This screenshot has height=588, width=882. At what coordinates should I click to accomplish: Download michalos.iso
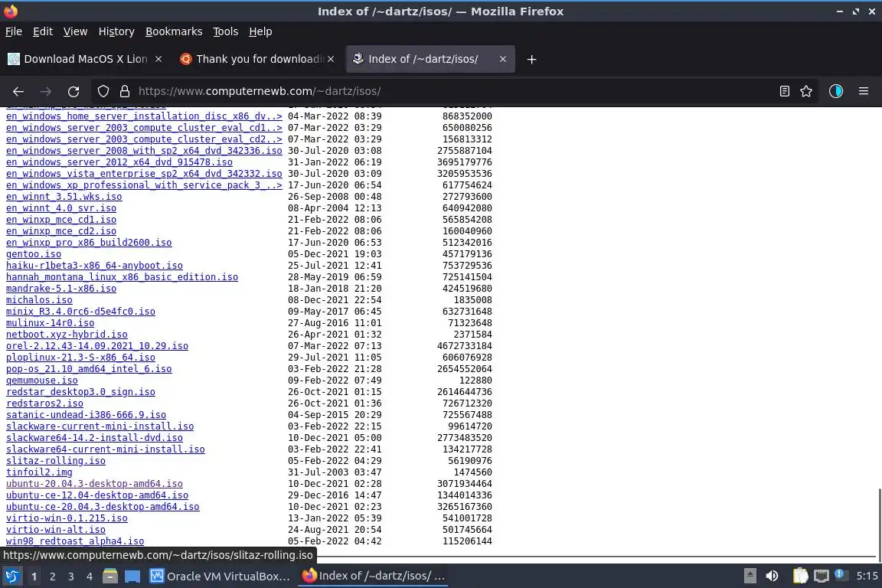coord(39,300)
